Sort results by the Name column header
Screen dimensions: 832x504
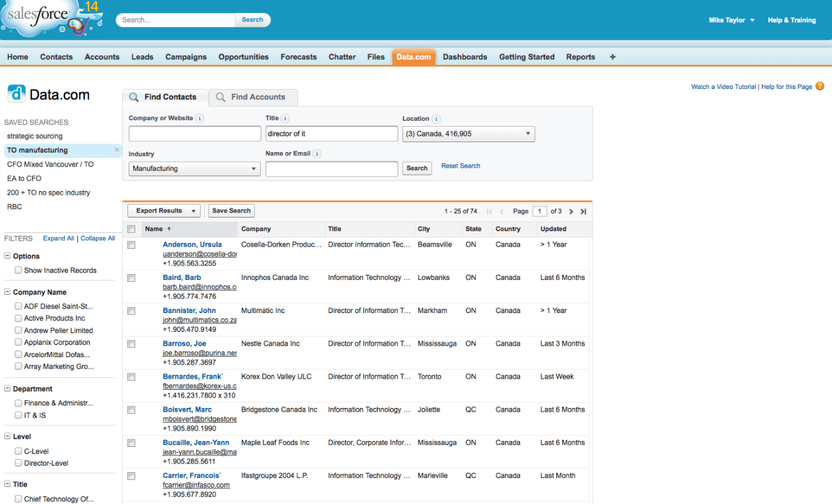click(x=190, y=229)
